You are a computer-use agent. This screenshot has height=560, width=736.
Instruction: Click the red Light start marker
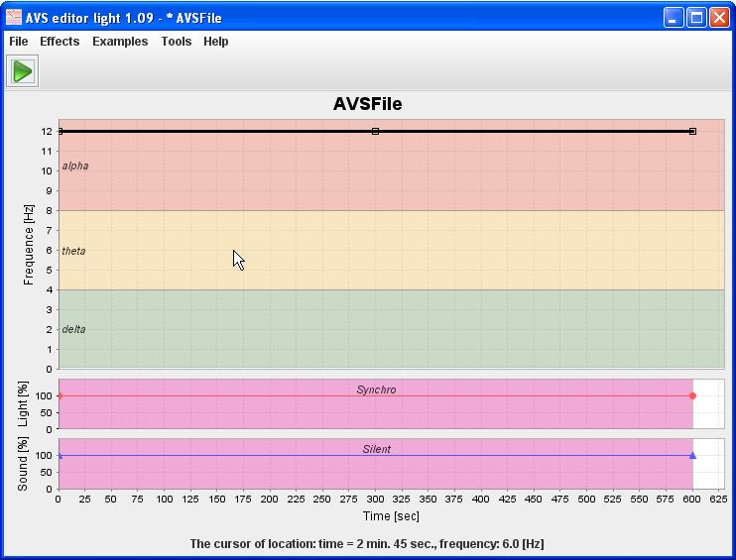[60, 395]
